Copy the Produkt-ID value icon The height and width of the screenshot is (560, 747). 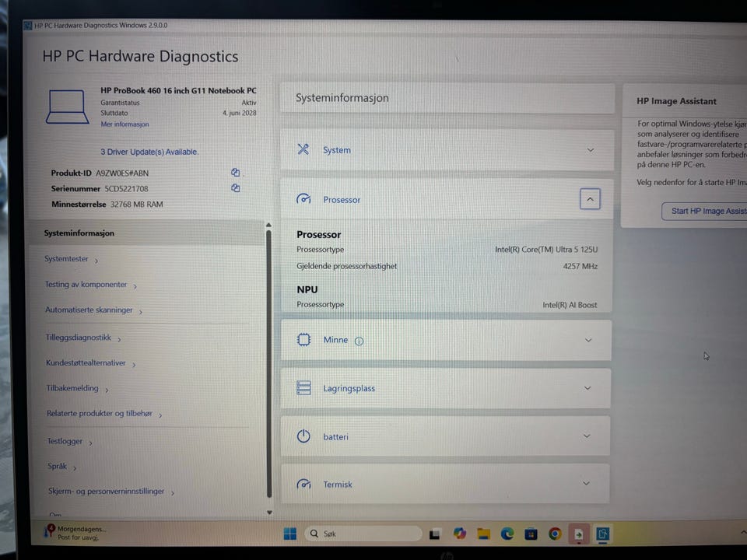coord(235,173)
